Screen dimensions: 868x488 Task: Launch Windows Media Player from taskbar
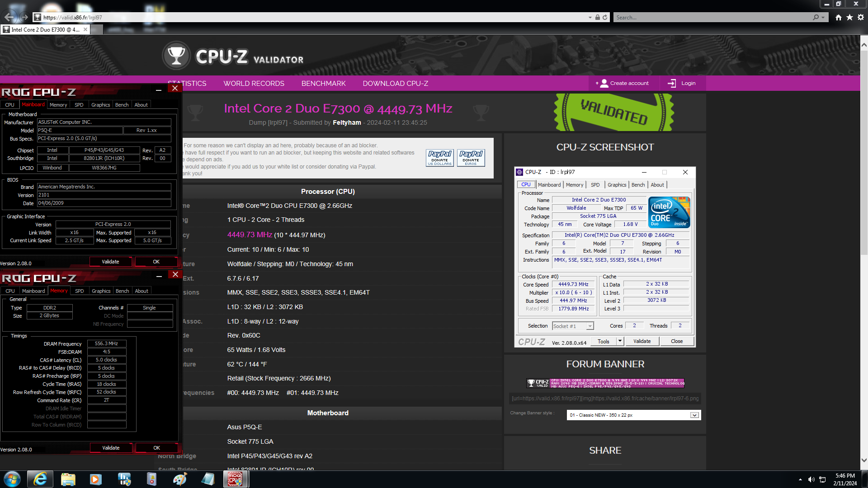(x=96, y=479)
